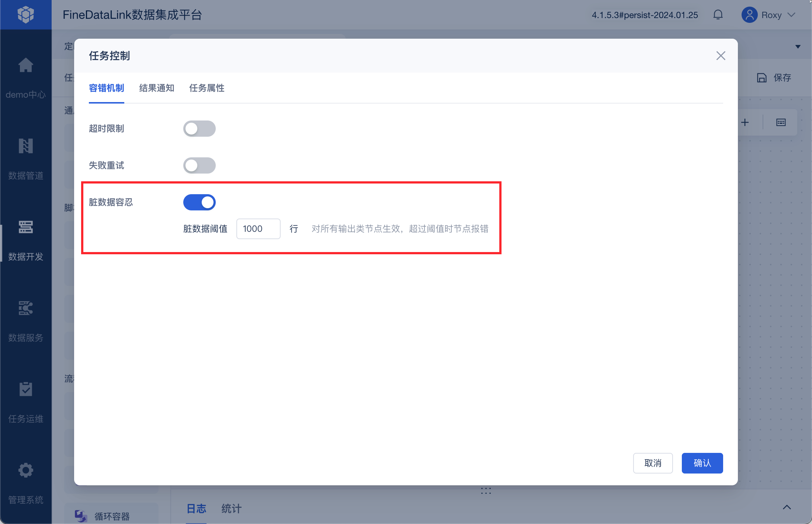Open the 数据管道 sidebar icon

[26, 146]
